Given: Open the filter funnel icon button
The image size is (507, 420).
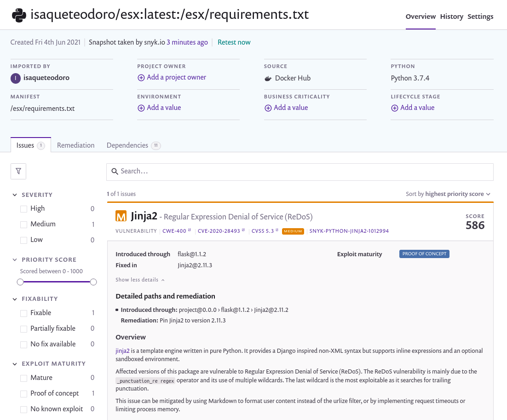Looking at the screenshot, I should 18,171.
